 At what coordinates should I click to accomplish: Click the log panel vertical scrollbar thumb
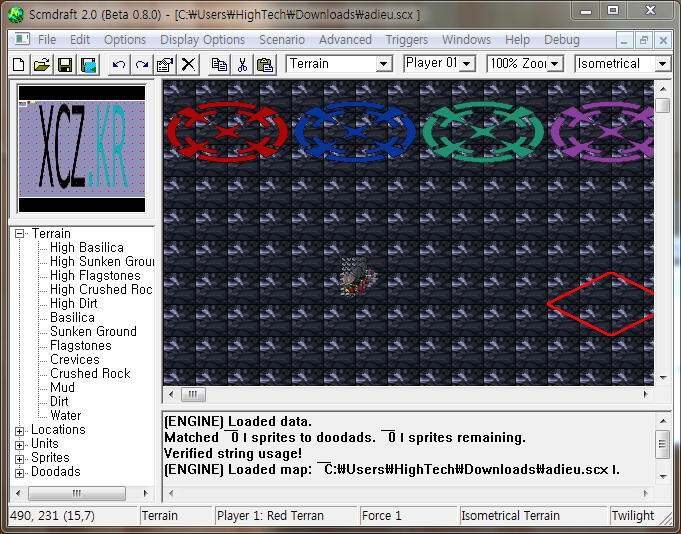663,444
